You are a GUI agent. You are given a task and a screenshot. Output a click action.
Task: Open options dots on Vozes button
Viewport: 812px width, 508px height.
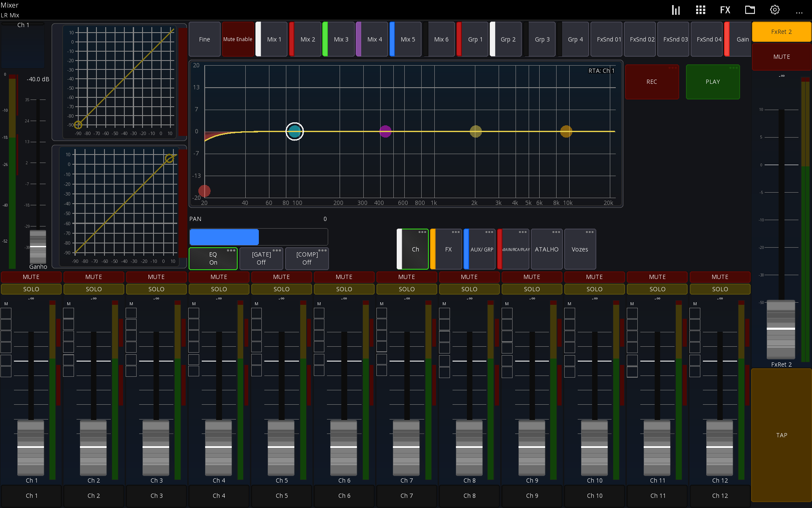coord(590,232)
